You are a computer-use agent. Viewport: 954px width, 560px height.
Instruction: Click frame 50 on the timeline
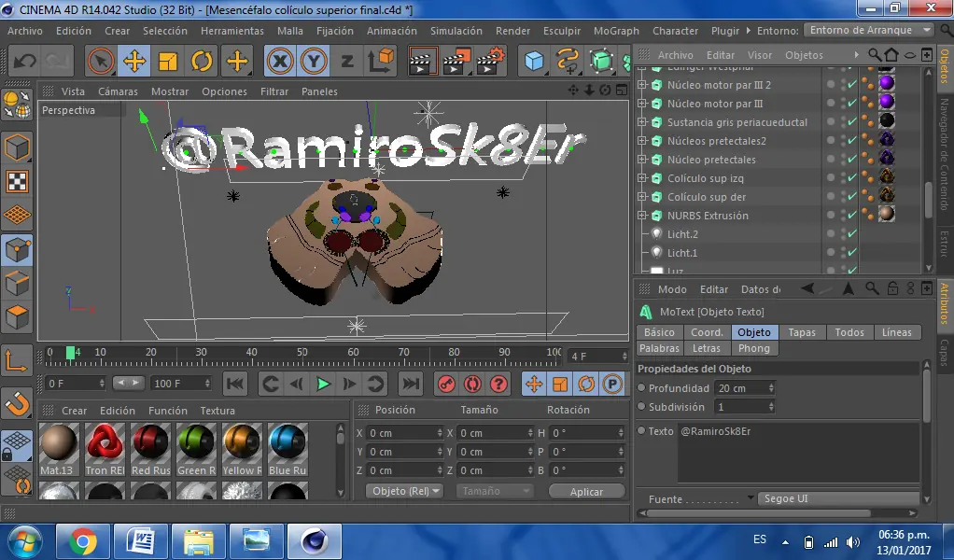click(302, 352)
